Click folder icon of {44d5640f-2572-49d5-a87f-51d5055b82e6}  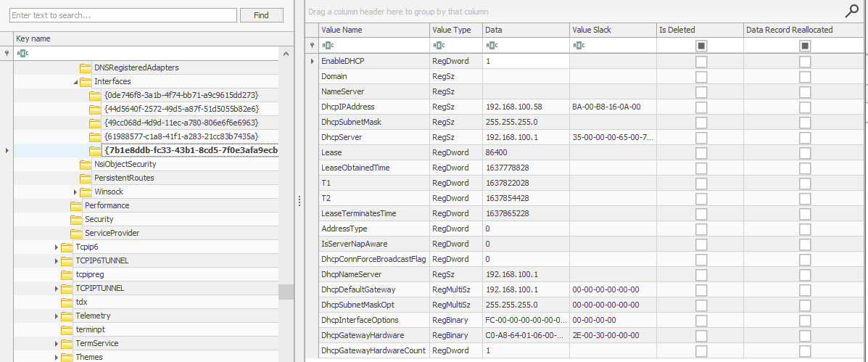(95, 110)
